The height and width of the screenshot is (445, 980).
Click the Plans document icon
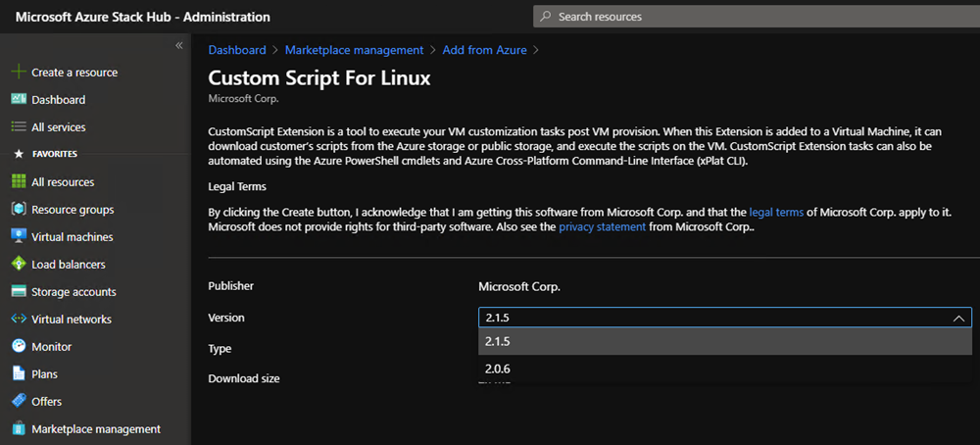tap(18, 374)
